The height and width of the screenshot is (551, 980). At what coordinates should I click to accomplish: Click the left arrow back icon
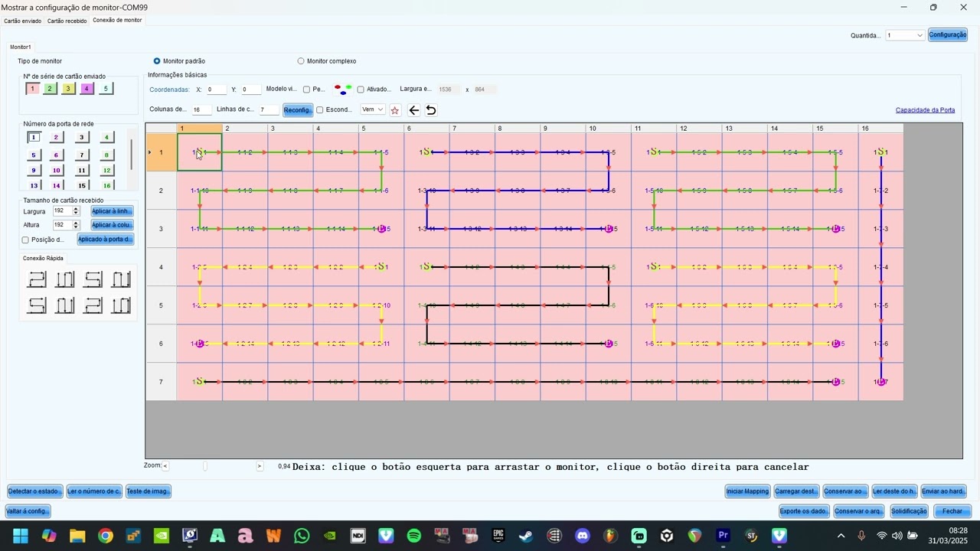[414, 110]
